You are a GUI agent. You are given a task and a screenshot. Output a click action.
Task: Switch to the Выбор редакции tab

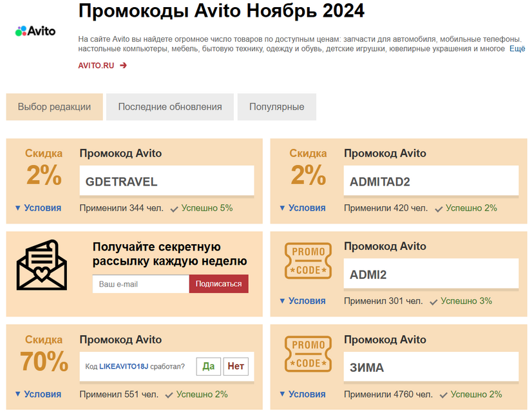click(x=54, y=107)
